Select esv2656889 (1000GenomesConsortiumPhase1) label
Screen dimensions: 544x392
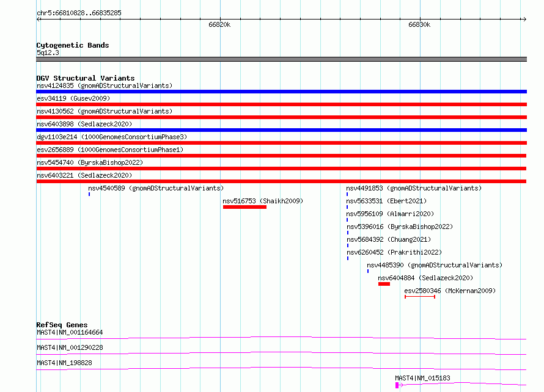[x=110, y=150]
